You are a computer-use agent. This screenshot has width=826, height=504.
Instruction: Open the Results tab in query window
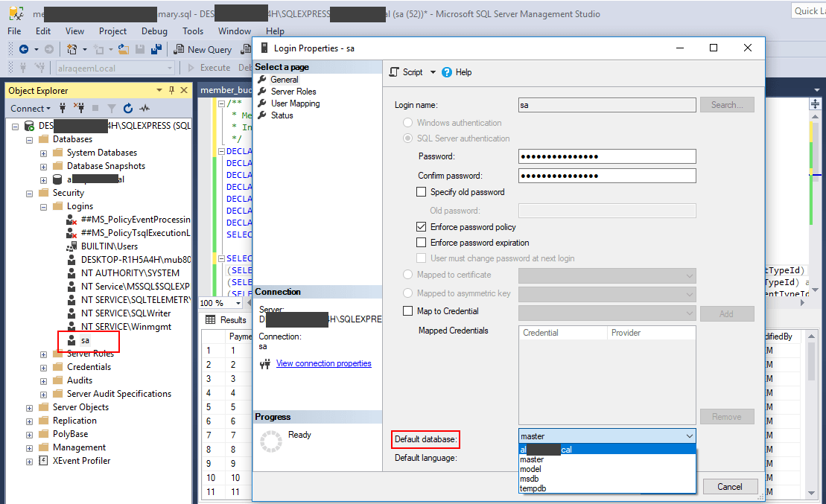[226, 319]
